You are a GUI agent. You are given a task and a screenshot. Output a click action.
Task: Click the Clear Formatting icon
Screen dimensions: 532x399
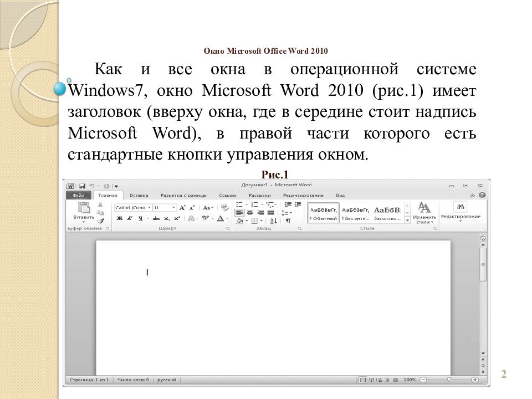pos(224,207)
